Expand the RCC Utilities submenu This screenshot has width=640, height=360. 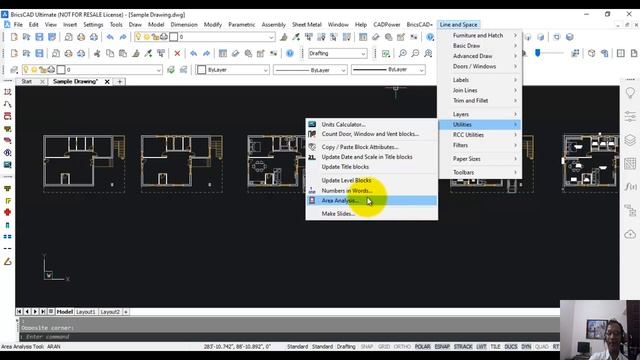click(480, 135)
